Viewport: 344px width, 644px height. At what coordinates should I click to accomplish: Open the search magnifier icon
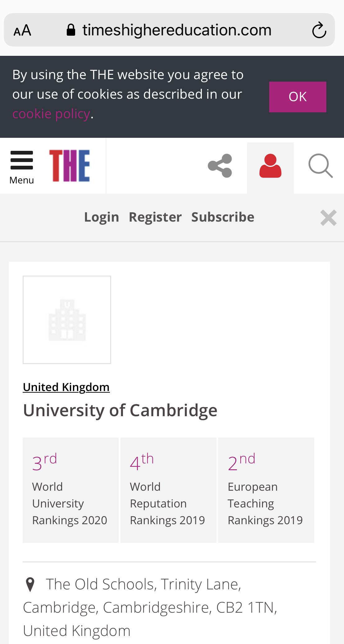pos(320,166)
